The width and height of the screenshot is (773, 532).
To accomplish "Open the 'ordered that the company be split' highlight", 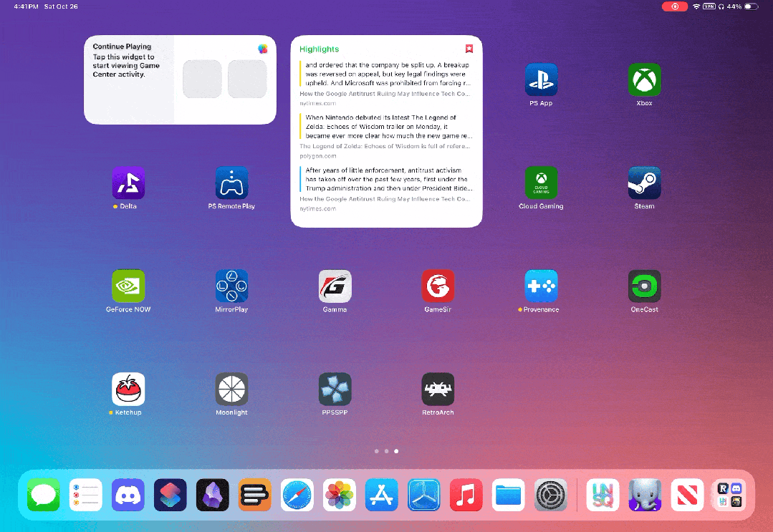I will tap(386, 74).
